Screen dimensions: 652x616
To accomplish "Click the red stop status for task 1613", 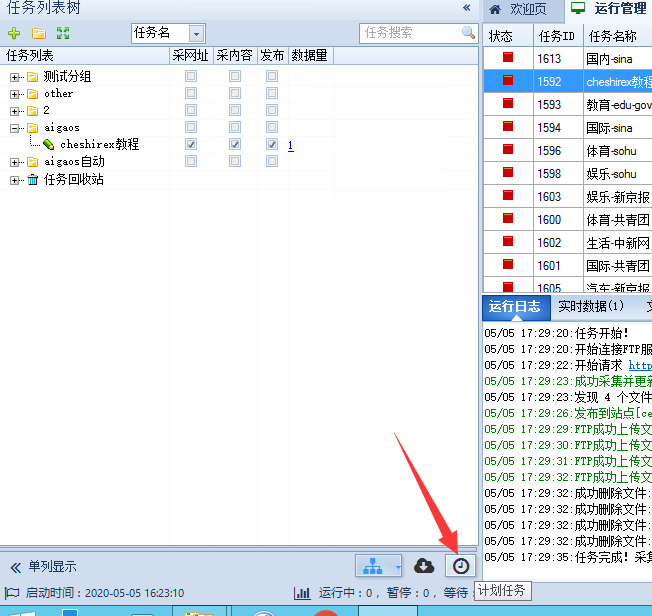I will [x=508, y=57].
